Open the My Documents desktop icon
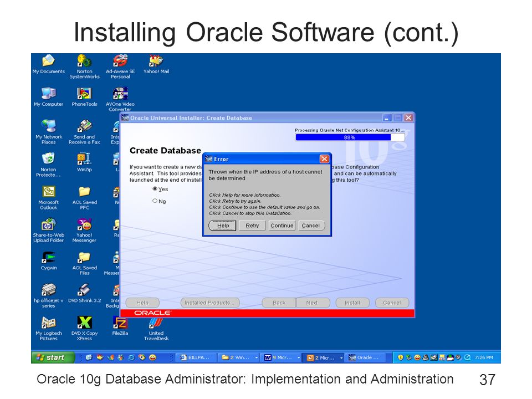 (49, 64)
